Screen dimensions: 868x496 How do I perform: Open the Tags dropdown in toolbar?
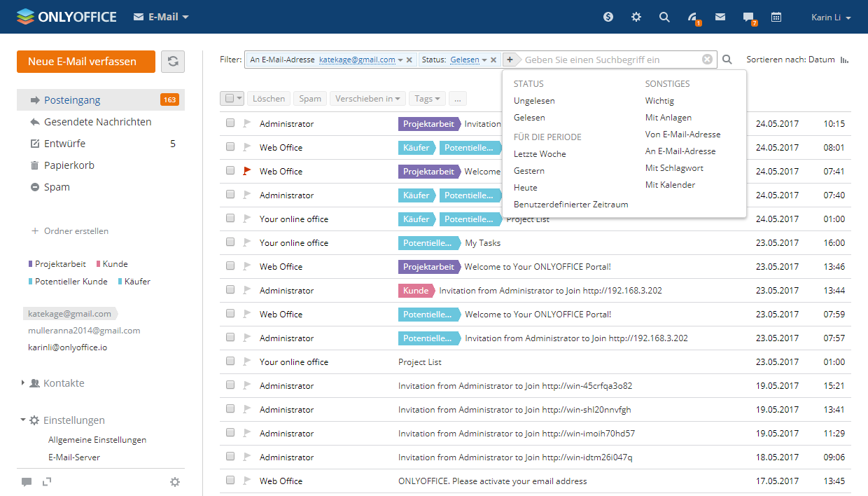coord(427,99)
